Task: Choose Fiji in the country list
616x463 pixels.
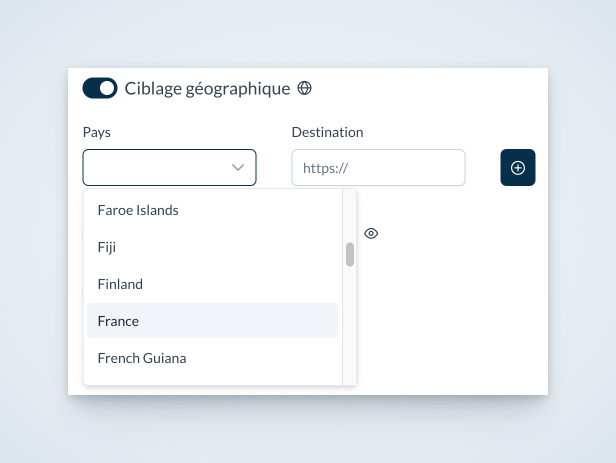Action: pos(213,247)
